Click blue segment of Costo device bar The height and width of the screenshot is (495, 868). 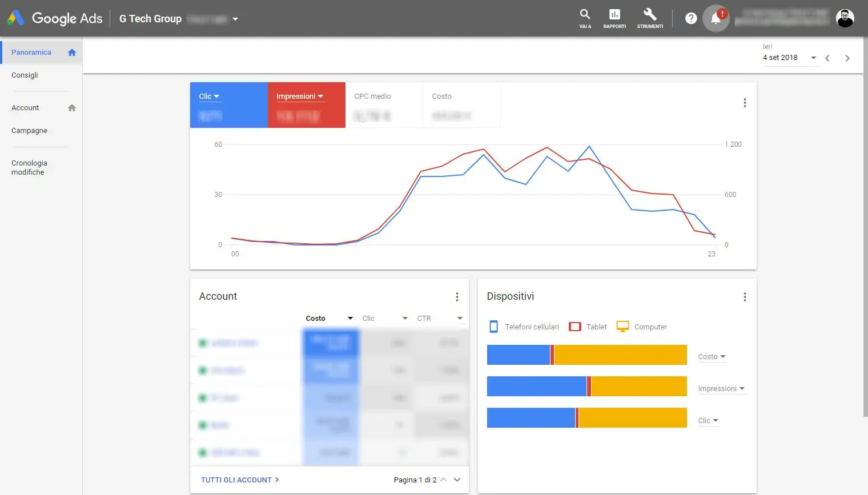(519, 355)
